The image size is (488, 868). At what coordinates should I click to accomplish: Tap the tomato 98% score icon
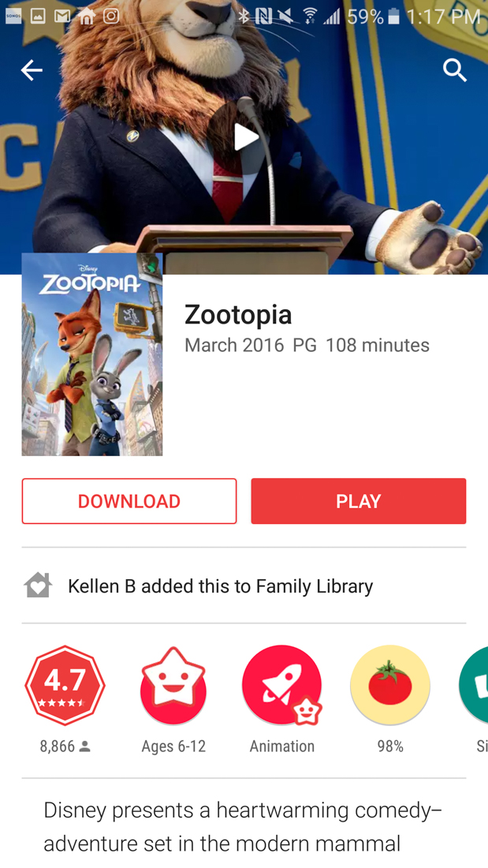click(x=390, y=685)
